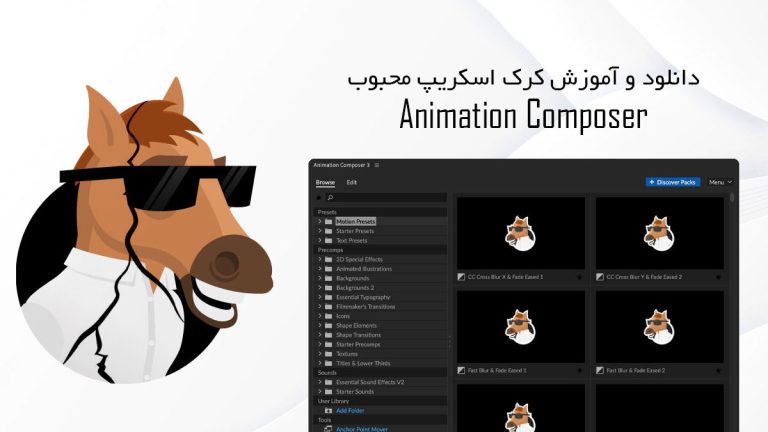Select the Essential Typography tree label
Screen dimensions: 768x432
coord(363,297)
